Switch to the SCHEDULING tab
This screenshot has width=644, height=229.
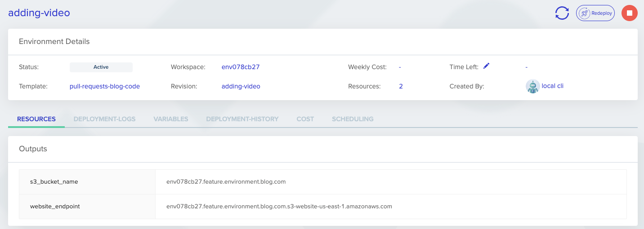tap(353, 119)
